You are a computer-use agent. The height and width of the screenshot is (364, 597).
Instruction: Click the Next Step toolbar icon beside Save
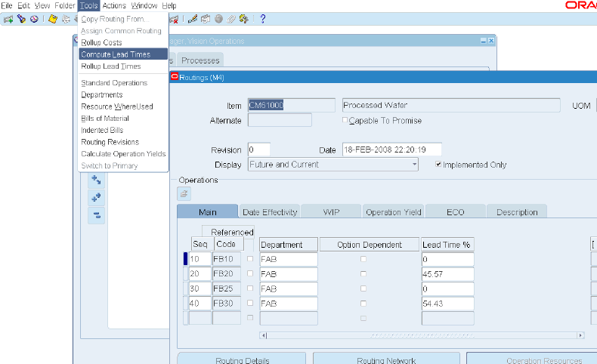pos(66,19)
